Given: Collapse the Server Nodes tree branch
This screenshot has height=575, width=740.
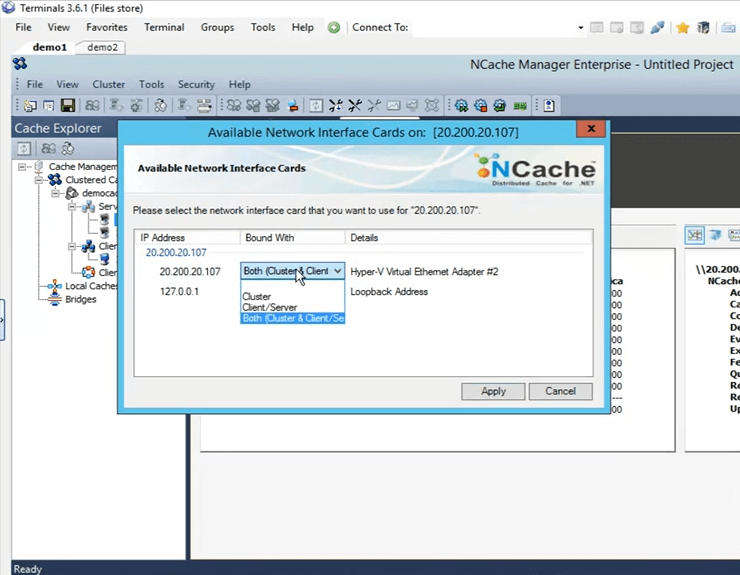Looking at the screenshot, I should 72,206.
